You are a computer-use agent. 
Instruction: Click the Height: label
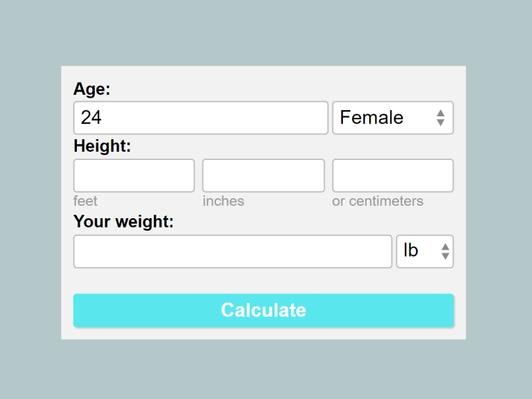[102, 146]
